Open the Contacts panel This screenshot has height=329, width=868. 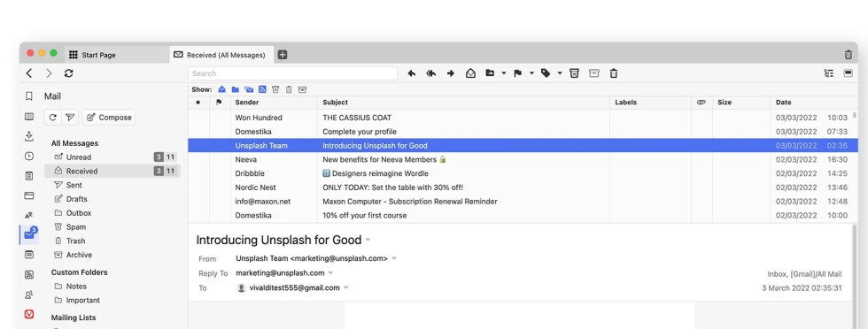click(x=29, y=295)
